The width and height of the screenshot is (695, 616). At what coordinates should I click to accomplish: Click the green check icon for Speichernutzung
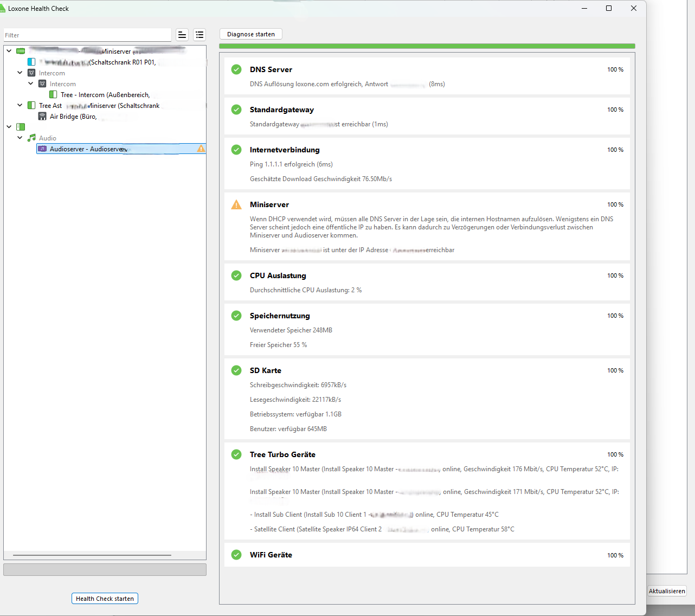tap(236, 316)
